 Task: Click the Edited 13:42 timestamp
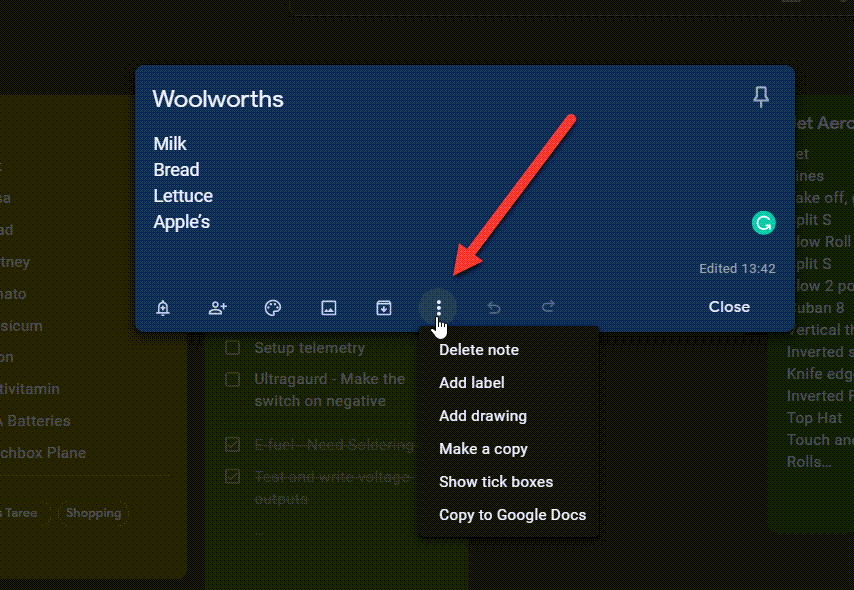click(x=737, y=269)
